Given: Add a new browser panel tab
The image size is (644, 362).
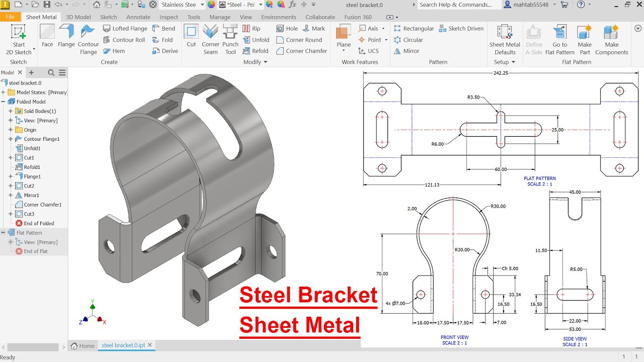Looking at the screenshot, I should (31, 73).
